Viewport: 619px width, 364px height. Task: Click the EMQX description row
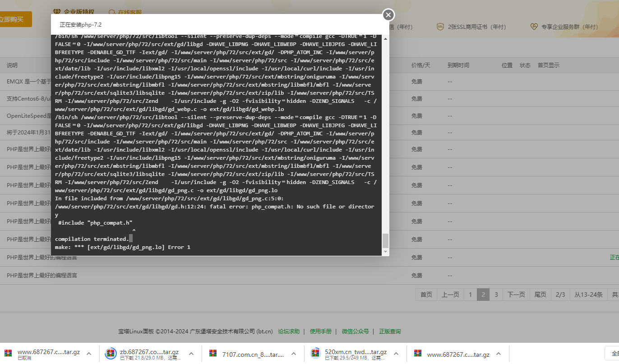tap(29, 82)
